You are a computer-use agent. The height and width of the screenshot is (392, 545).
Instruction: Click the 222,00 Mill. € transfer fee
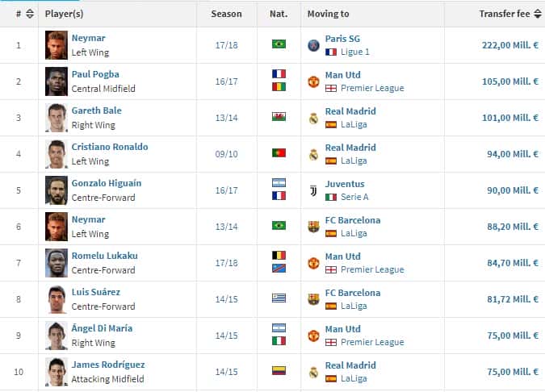pos(510,45)
